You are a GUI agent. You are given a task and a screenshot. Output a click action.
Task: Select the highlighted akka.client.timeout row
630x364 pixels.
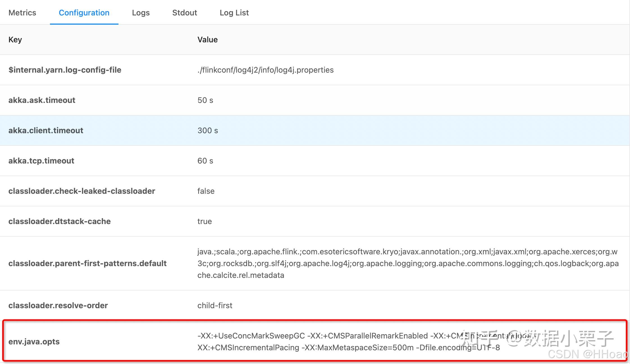(46, 130)
